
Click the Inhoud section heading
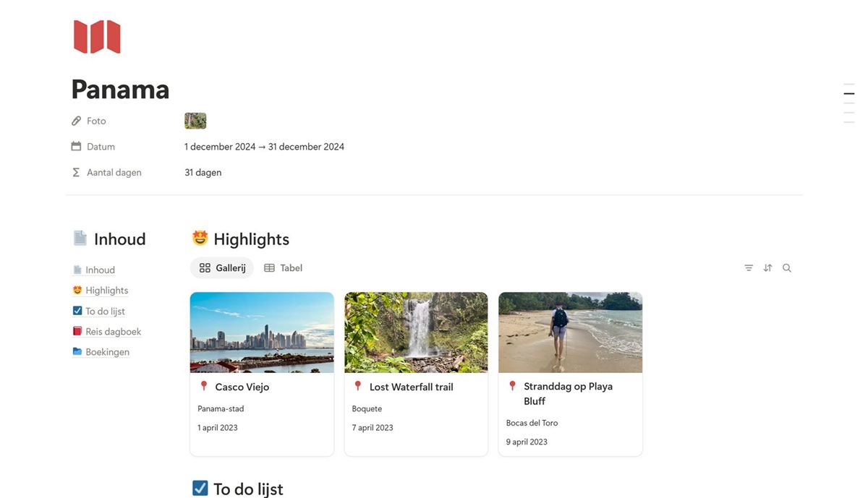click(119, 239)
